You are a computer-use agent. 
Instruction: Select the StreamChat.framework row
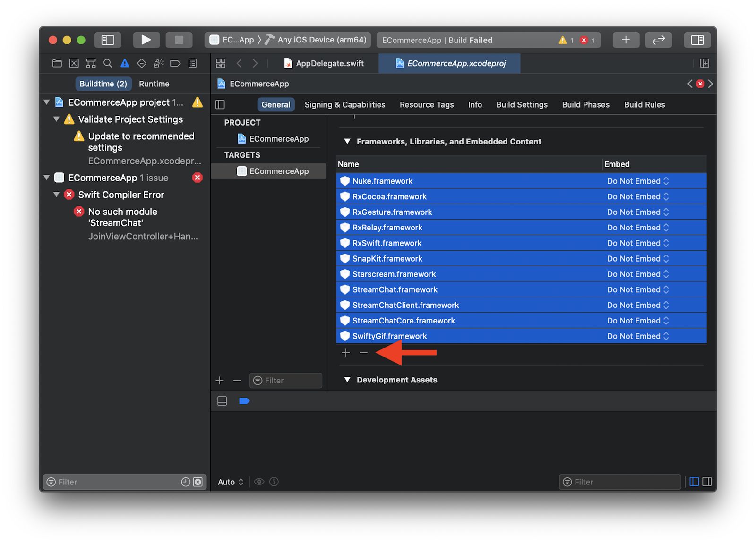coord(395,289)
